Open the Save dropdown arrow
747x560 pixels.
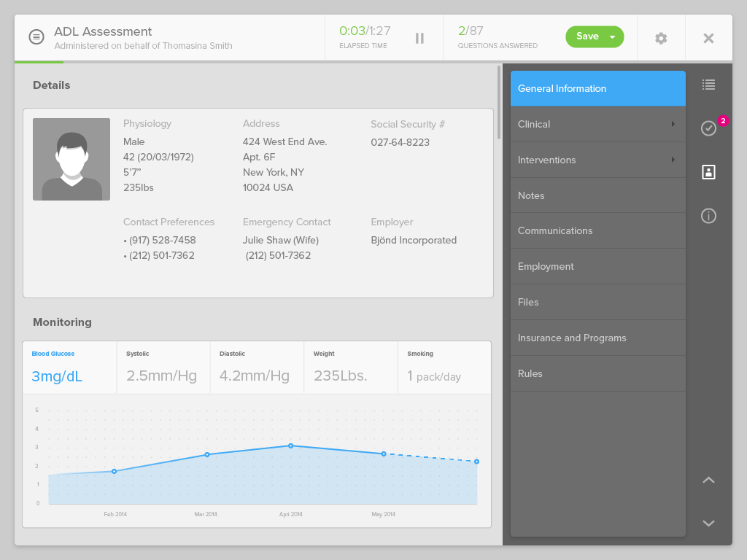point(612,37)
